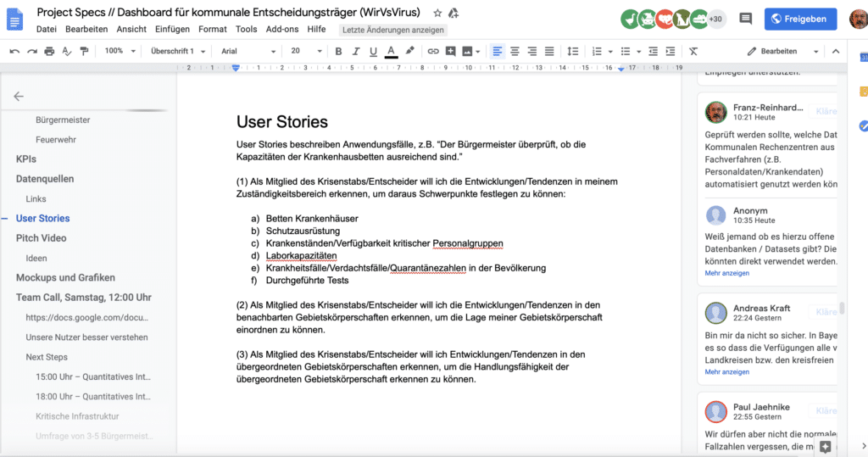Add a comment via toolbar comment icon

click(x=451, y=52)
